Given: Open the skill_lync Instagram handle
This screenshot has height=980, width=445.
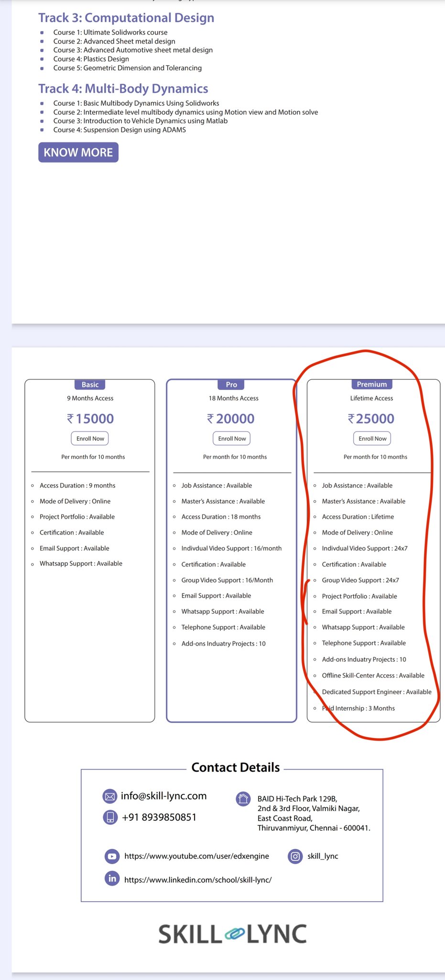Looking at the screenshot, I should (323, 856).
